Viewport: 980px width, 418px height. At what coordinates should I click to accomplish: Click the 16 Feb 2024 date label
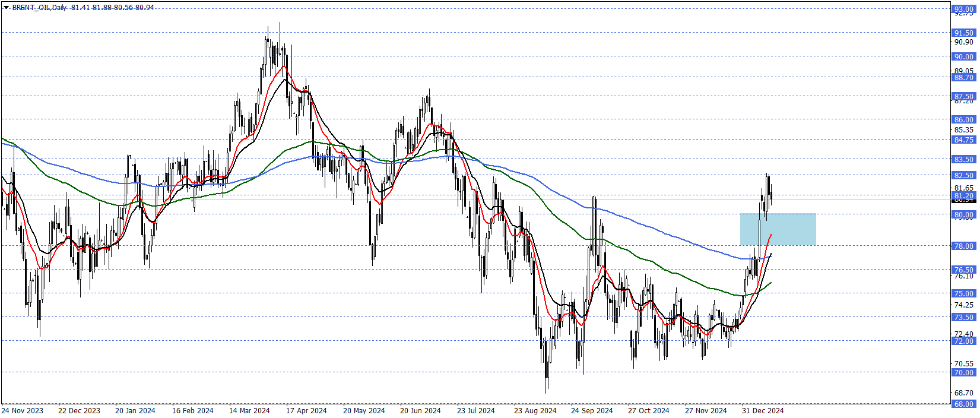[193, 410]
